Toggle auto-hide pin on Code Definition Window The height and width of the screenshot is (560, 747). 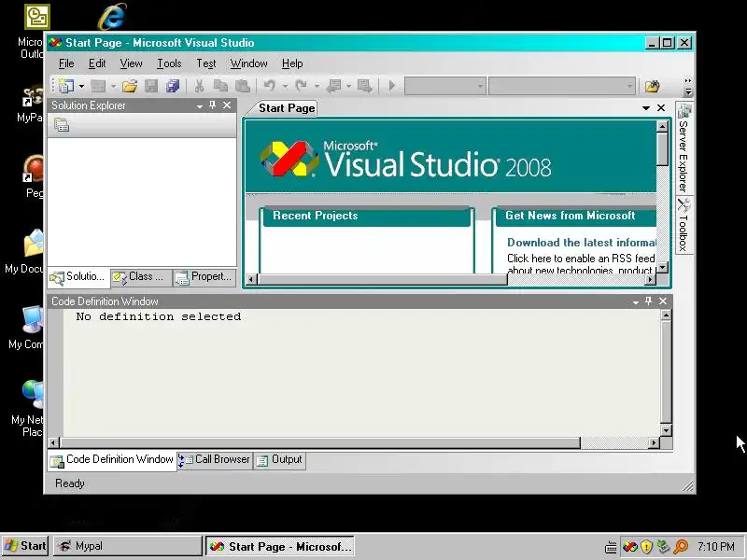click(x=648, y=301)
